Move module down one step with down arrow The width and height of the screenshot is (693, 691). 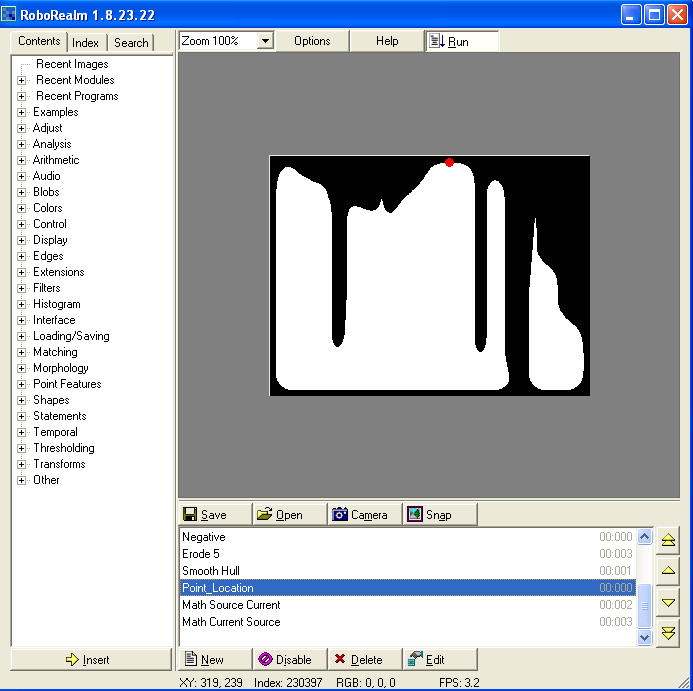pyautogui.click(x=669, y=602)
